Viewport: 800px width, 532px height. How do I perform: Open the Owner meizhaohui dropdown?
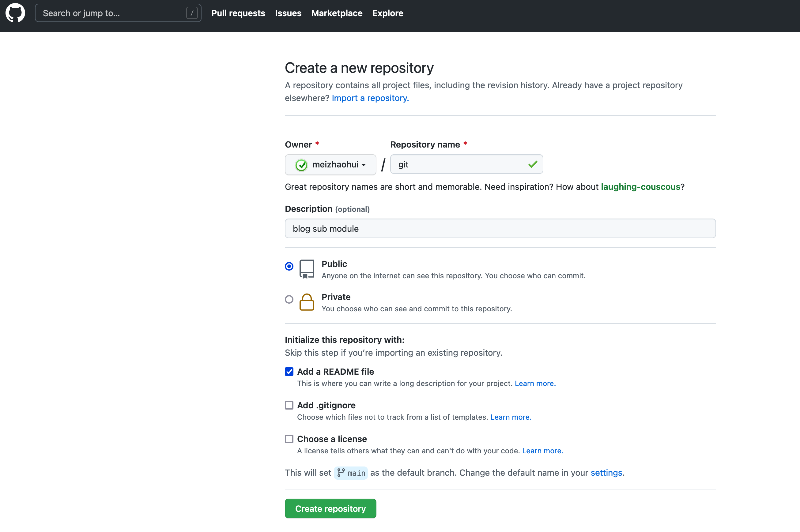[330, 165]
